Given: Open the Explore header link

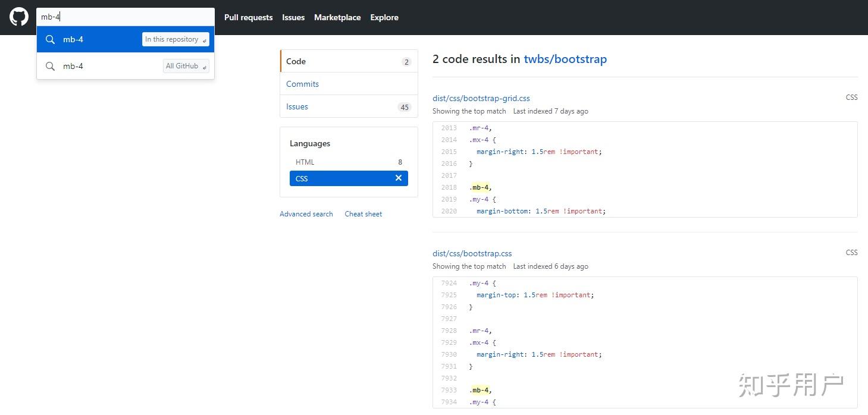Looking at the screenshot, I should click(x=384, y=17).
